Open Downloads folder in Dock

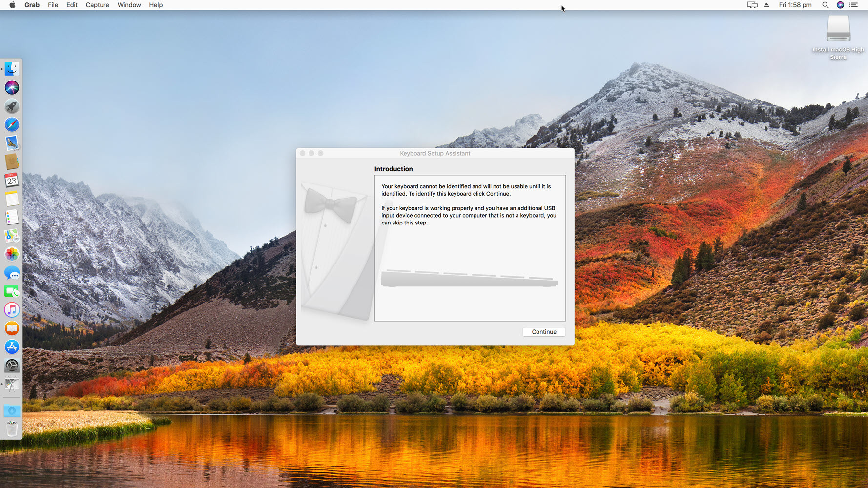pyautogui.click(x=12, y=411)
